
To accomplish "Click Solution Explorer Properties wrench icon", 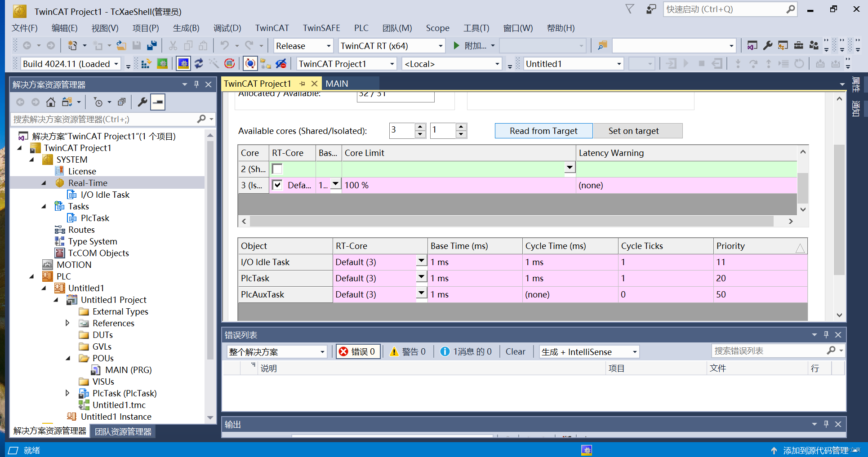I will tap(142, 102).
